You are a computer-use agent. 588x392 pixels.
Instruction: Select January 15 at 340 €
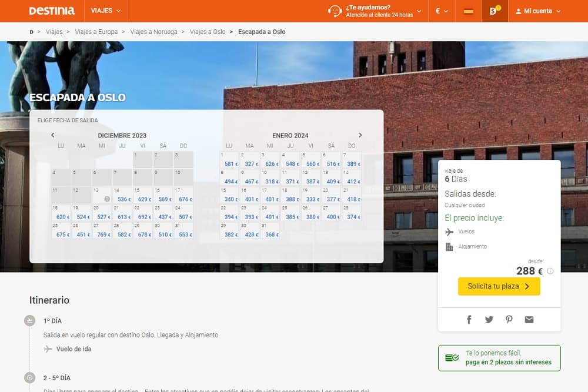point(229,195)
